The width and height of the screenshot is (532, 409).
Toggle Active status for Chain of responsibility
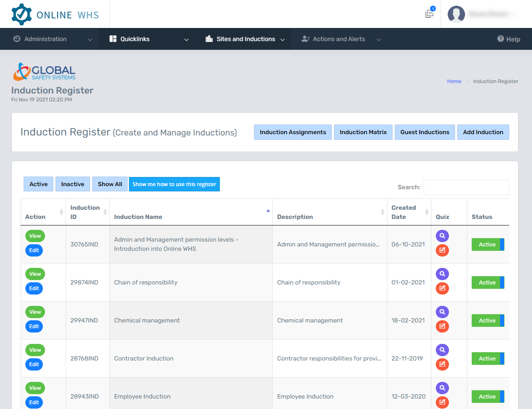[487, 283]
